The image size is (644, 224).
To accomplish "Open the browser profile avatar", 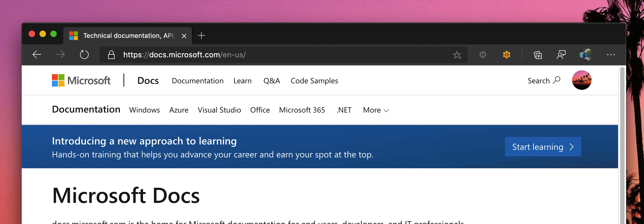I will coord(586,55).
